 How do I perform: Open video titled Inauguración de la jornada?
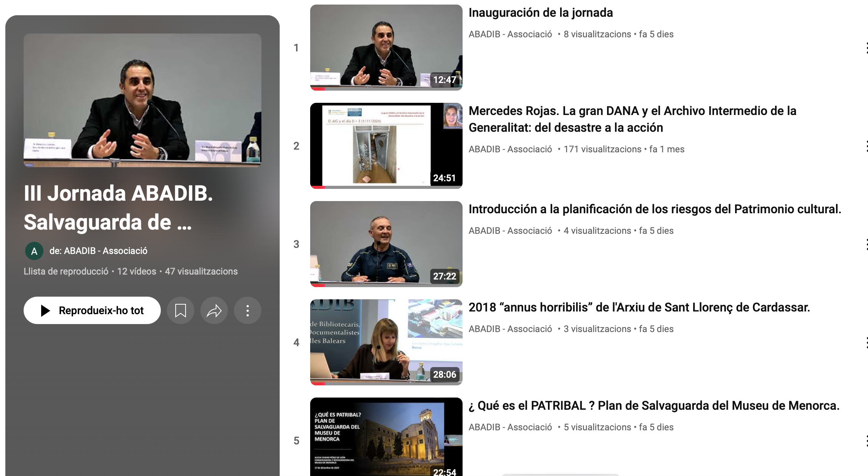pos(540,13)
